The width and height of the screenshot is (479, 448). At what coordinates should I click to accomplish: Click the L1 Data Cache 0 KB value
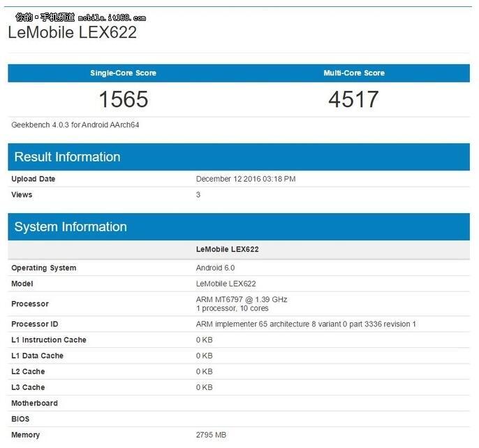[x=205, y=356]
